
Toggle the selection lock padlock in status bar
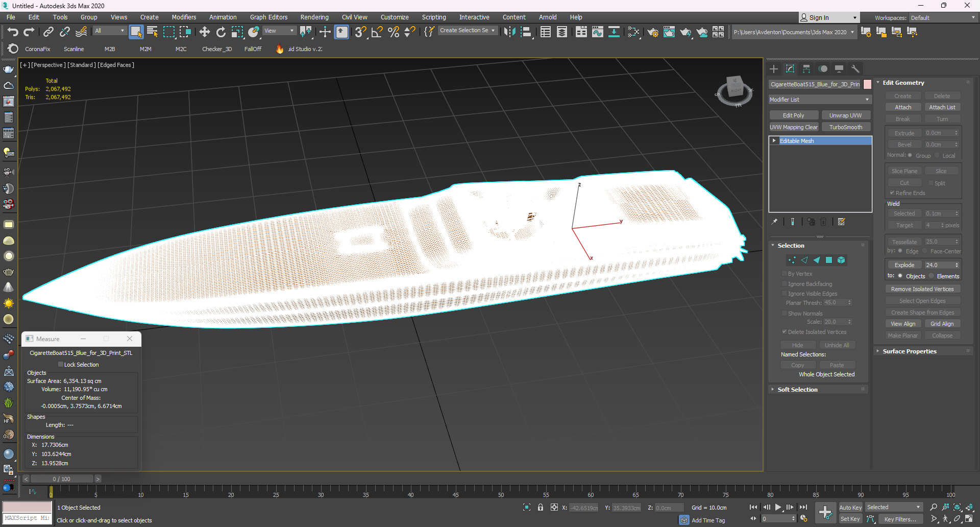[541, 507]
